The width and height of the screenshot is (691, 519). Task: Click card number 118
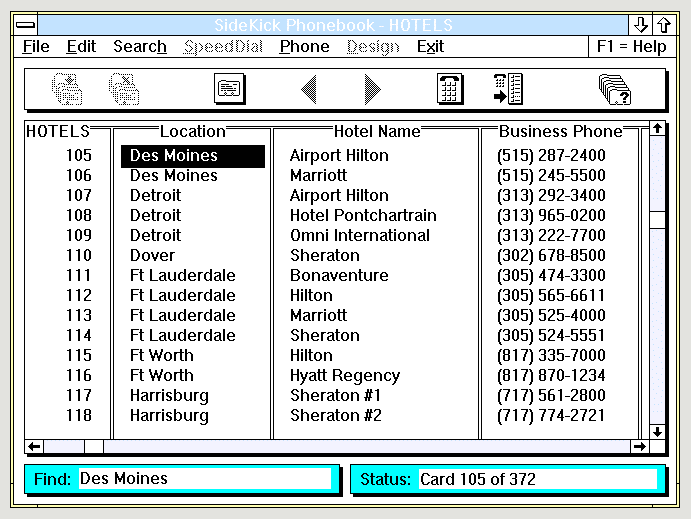(x=79, y=415)
